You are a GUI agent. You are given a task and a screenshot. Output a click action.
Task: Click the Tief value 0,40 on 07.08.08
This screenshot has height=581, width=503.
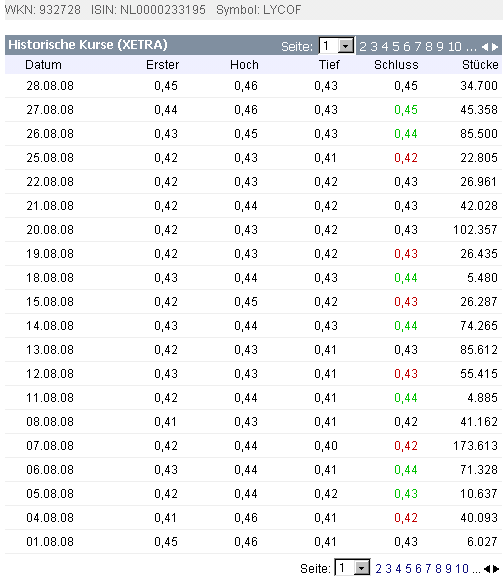[326, 445]
